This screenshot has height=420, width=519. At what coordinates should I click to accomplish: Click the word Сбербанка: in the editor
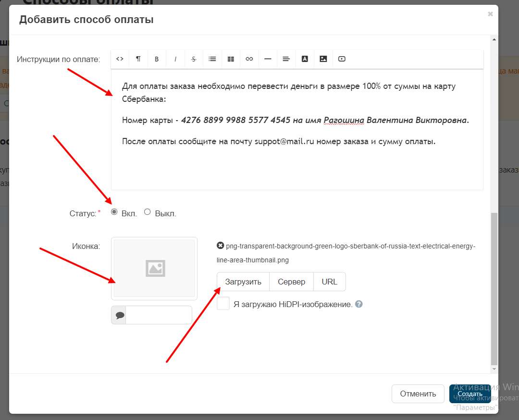[144, 99]
